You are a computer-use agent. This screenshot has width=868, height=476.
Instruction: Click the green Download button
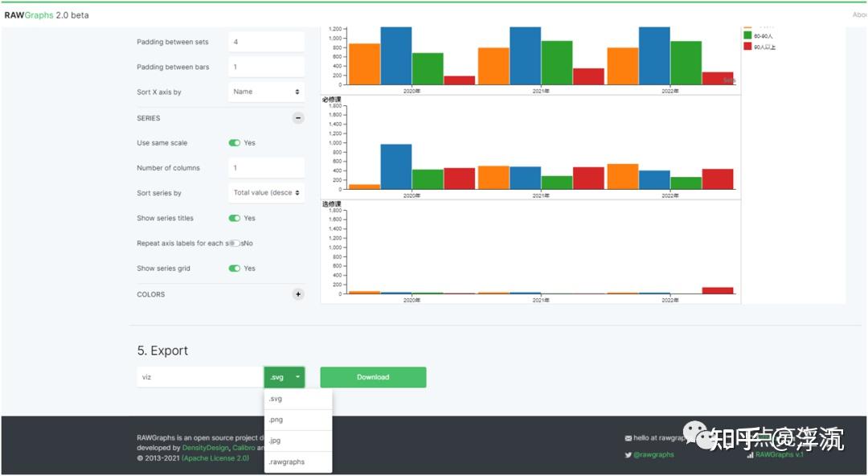click(x=373, y=377)
